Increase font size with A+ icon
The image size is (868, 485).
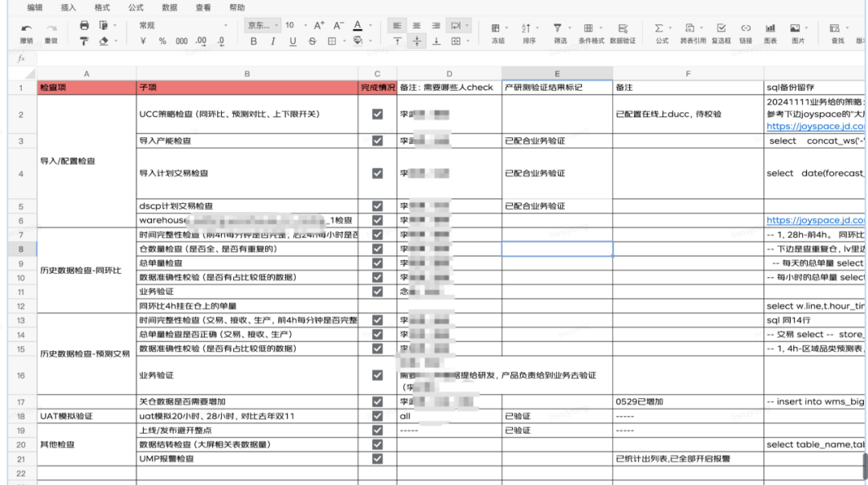click(319, 26)
